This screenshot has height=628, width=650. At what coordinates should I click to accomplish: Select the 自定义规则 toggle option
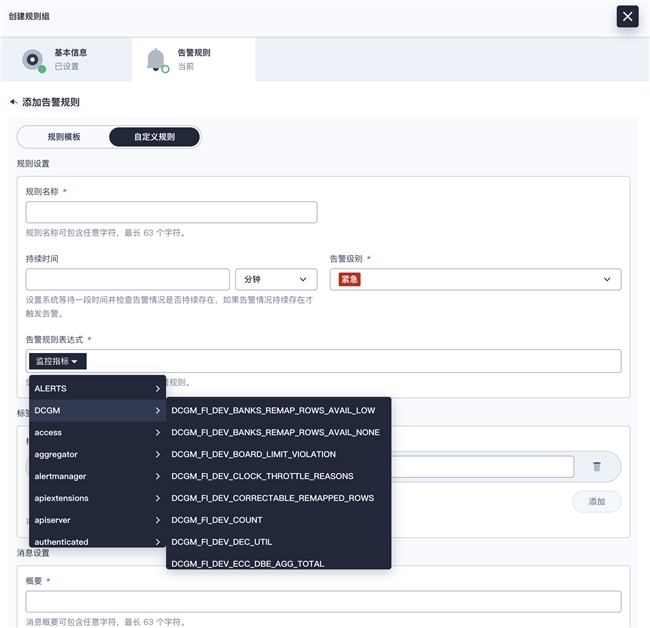pos(154,137)
